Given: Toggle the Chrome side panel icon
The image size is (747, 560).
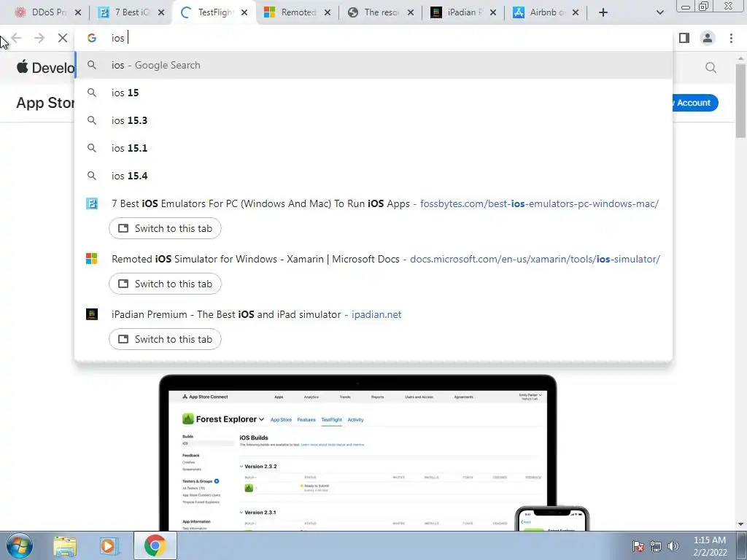Looking at the screenshot, I should (684, 38).
